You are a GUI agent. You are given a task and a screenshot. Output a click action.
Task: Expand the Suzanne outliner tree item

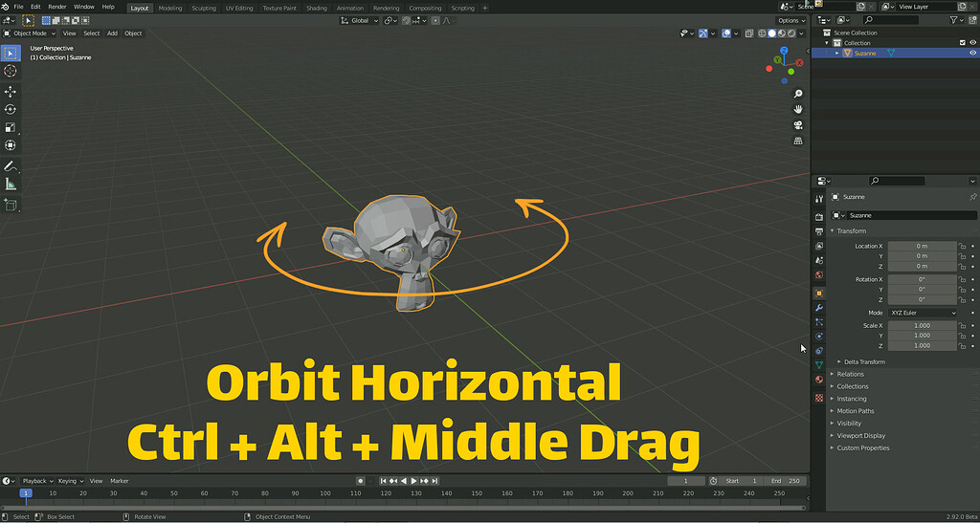coord(837,53)
